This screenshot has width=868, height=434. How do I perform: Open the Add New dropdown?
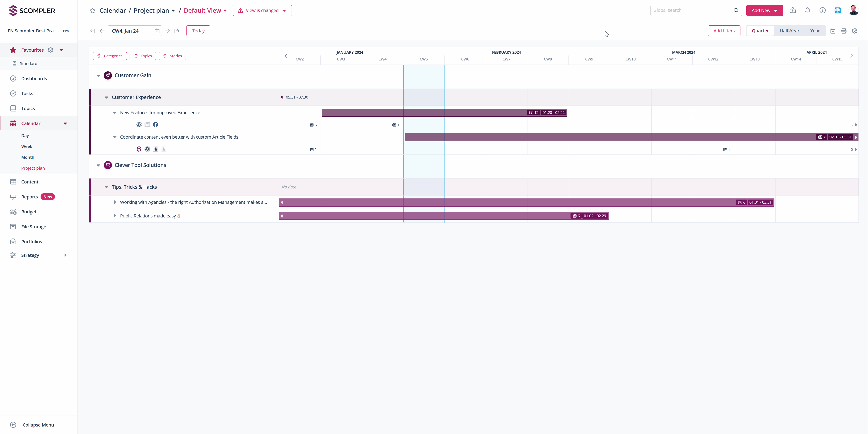[x=764, y=10]
